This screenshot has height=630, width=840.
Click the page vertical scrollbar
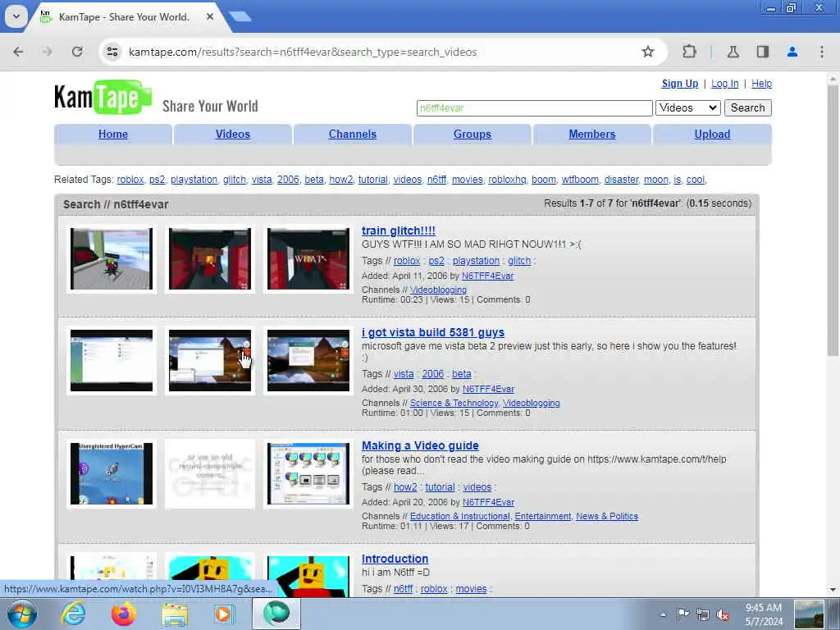833,220
